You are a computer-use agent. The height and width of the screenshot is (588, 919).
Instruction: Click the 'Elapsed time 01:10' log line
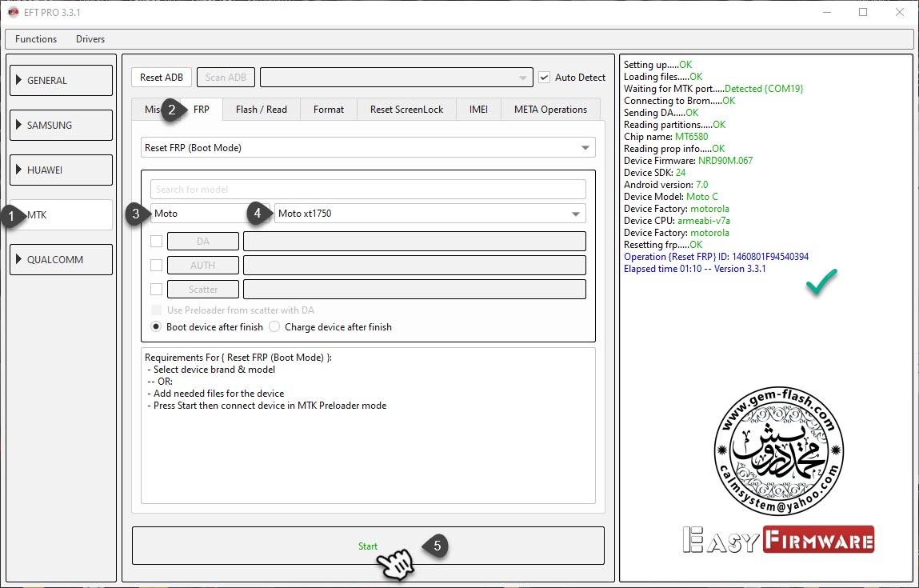tap(694, 269)
